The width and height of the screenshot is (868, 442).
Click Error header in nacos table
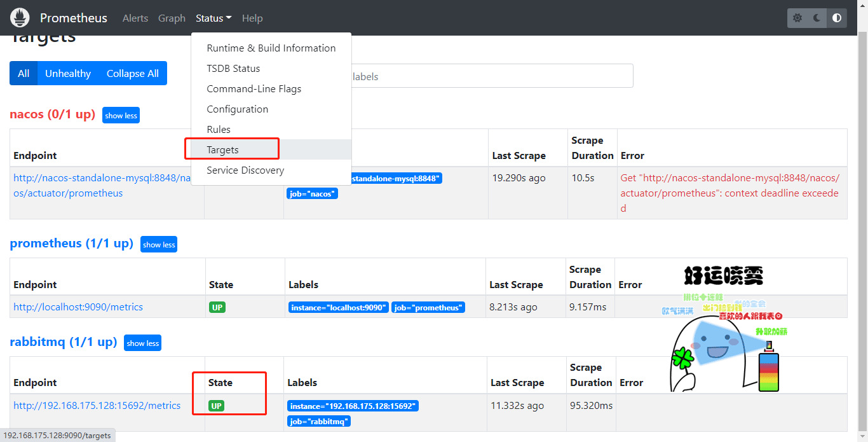tap(632, 155)
